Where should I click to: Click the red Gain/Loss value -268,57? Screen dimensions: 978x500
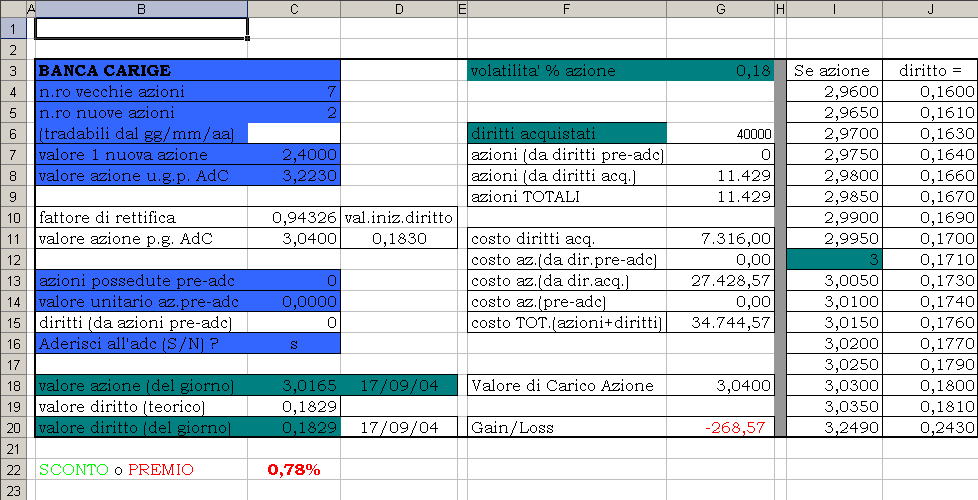point(721,427)
